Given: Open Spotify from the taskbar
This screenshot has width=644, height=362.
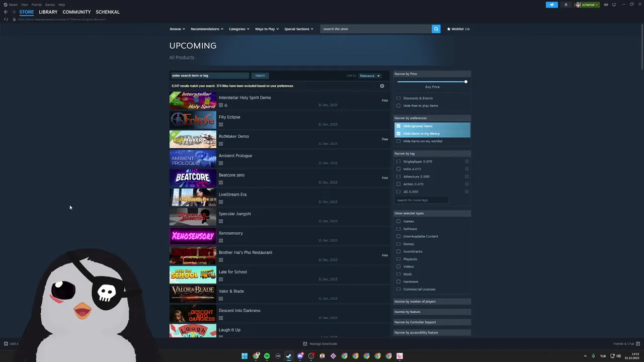Looking at the screenshot, I should point(267,356).
